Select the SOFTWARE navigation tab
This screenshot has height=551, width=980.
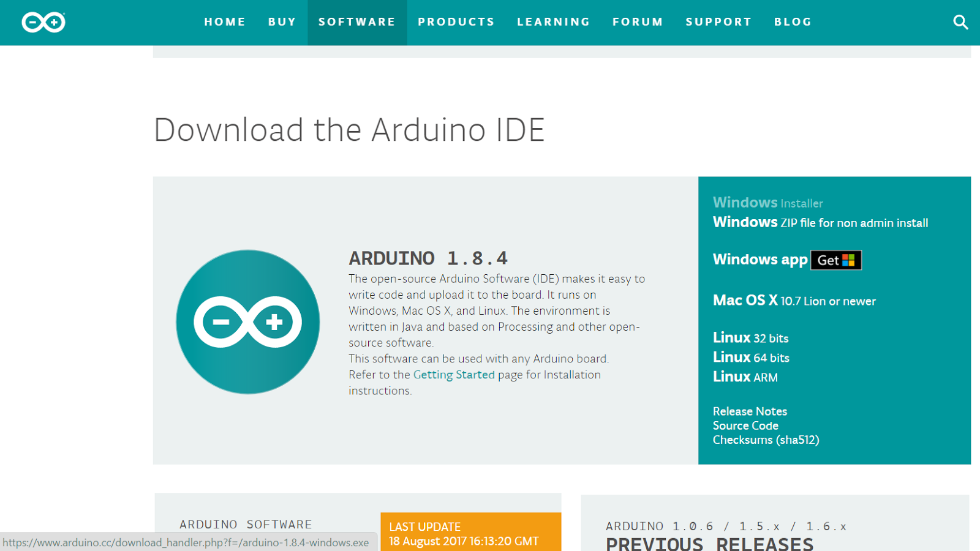coord(357,22)
